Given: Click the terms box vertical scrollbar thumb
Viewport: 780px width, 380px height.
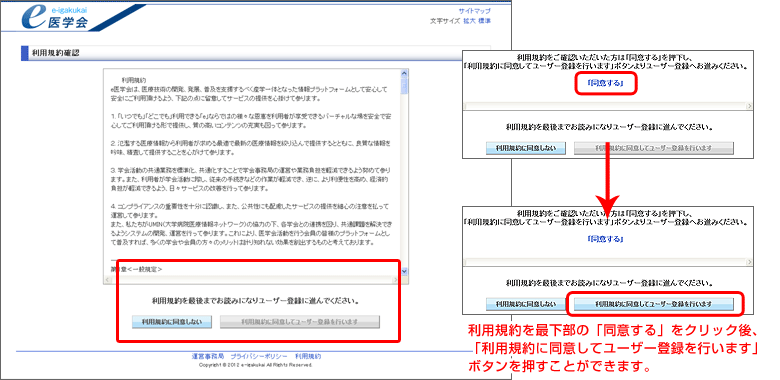Looking at the screenshot, I should click(404, 86).
